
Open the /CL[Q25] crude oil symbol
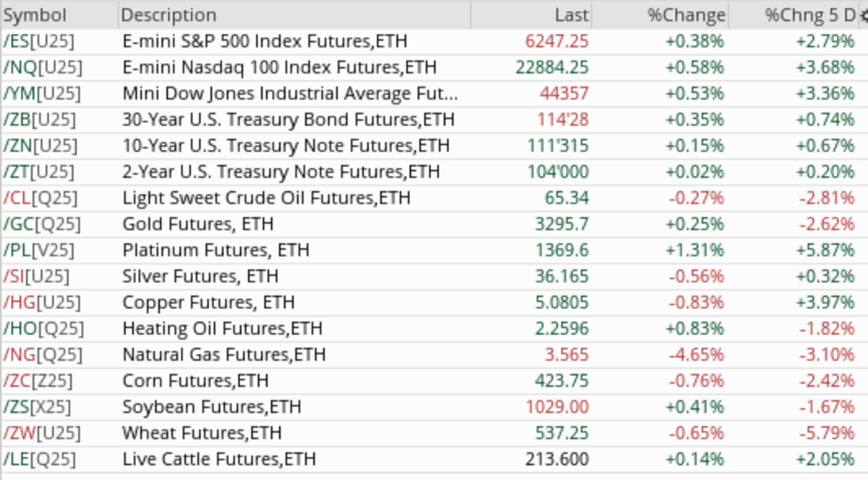coord(41,198)
